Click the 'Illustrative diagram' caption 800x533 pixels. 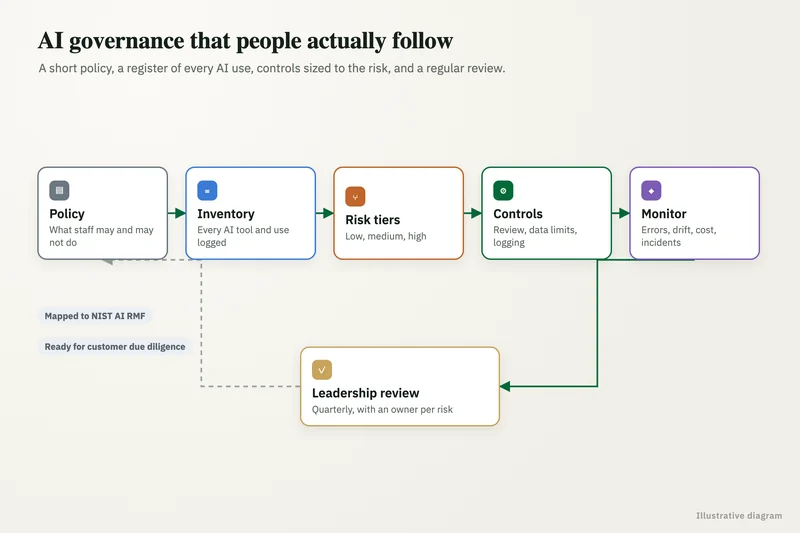click(739, 516)
